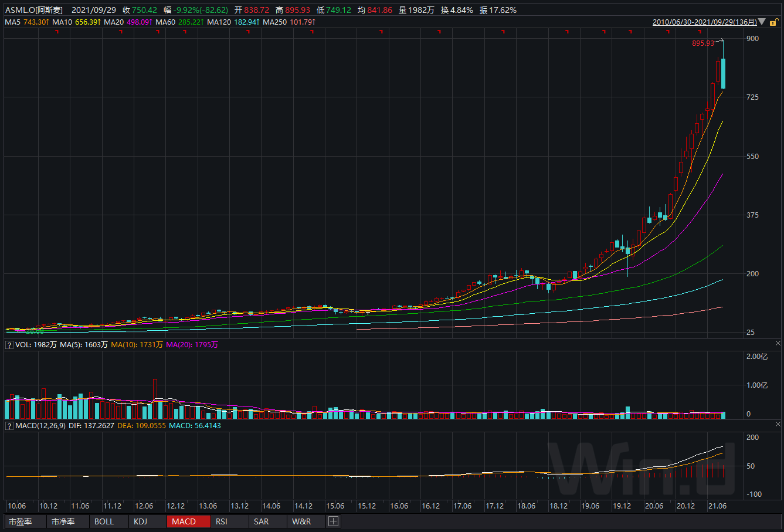Click VOL: 1982万 label in volume panel
Viewport: 784px width, 532px height.
[x=36, y=345]
